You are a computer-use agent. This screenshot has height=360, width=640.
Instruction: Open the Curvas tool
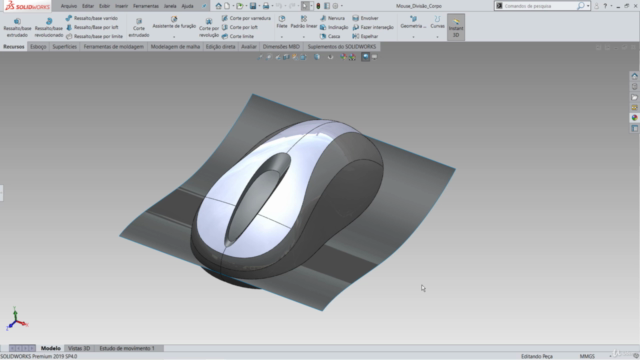coord(437,22)
